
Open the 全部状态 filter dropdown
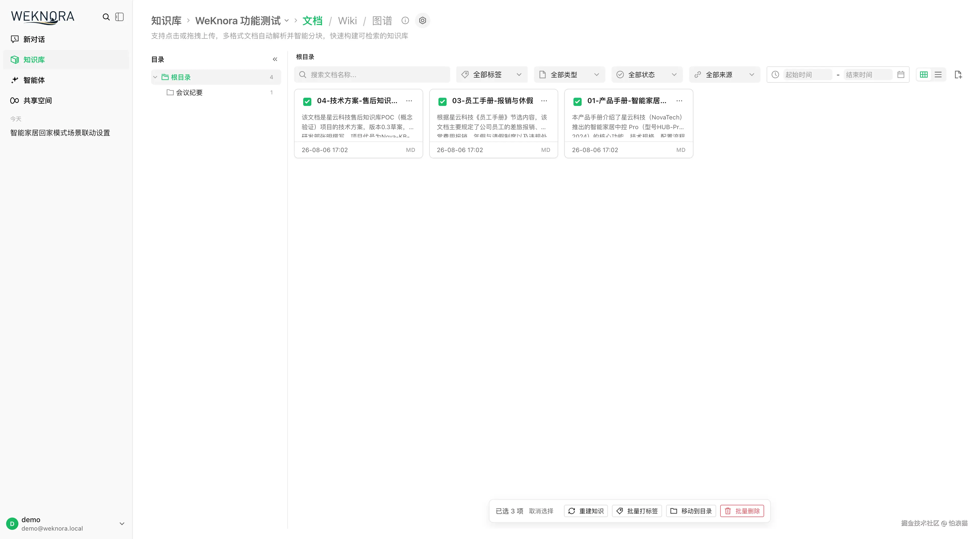(x=647, y=75)
